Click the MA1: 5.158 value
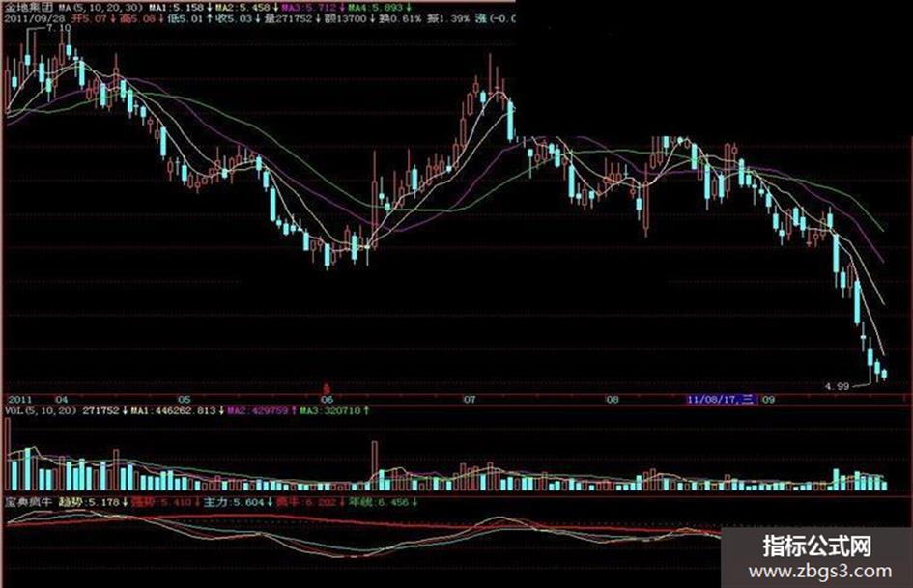Screen dimensions: 913x588 click(177, 8)
